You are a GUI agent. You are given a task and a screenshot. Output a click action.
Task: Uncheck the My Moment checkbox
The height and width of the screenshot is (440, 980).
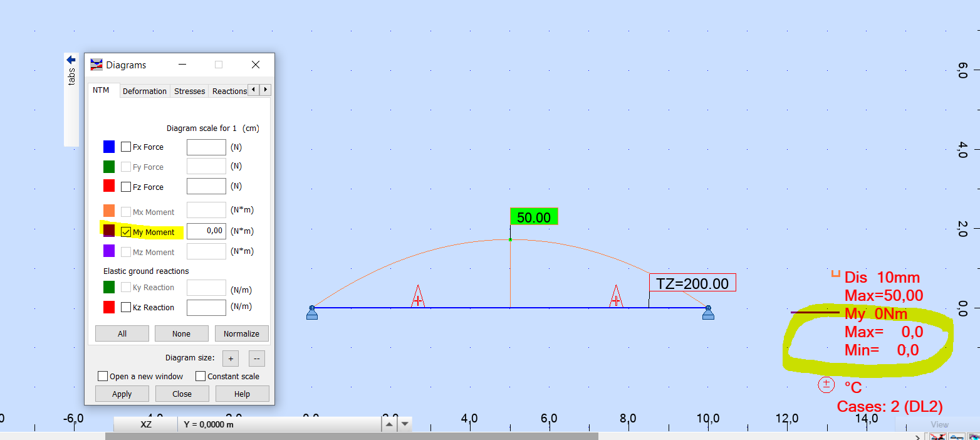point(126,231)
